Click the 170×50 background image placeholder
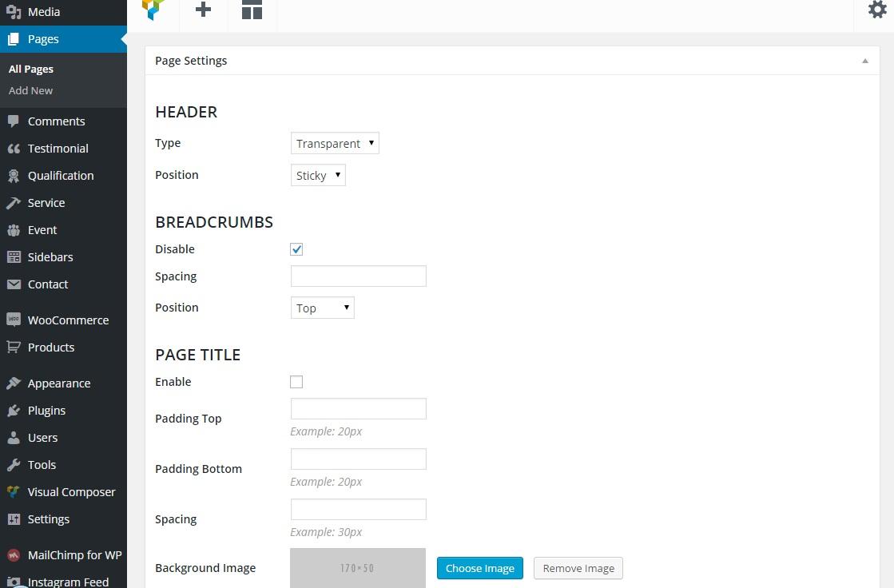 (357, 568)
